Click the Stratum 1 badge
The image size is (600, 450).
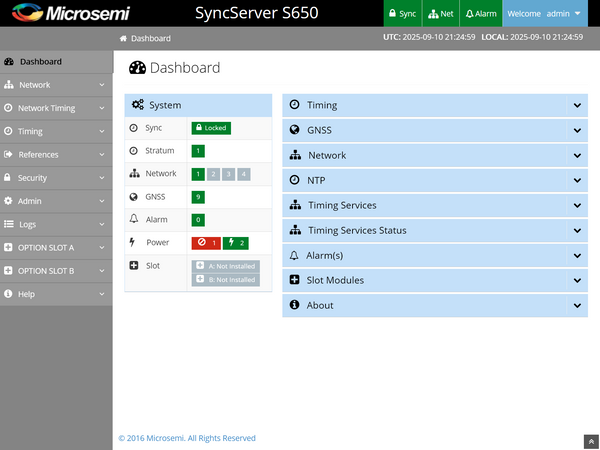point(198,151)
